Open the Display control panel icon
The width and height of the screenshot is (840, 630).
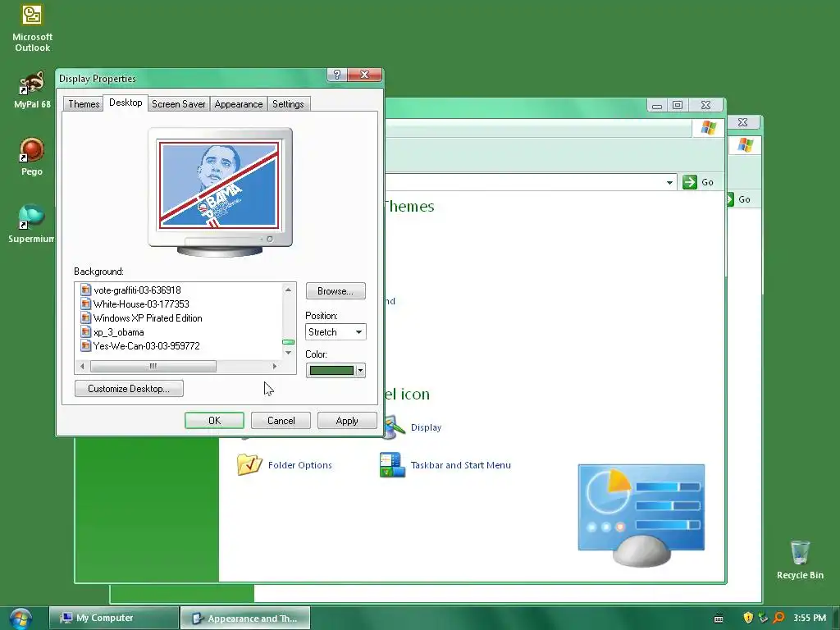395,427
